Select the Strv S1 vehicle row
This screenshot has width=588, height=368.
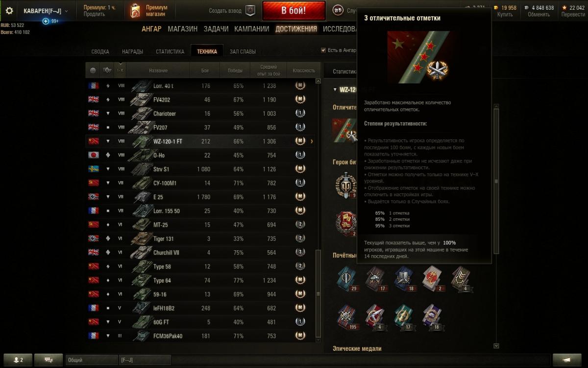203,169
